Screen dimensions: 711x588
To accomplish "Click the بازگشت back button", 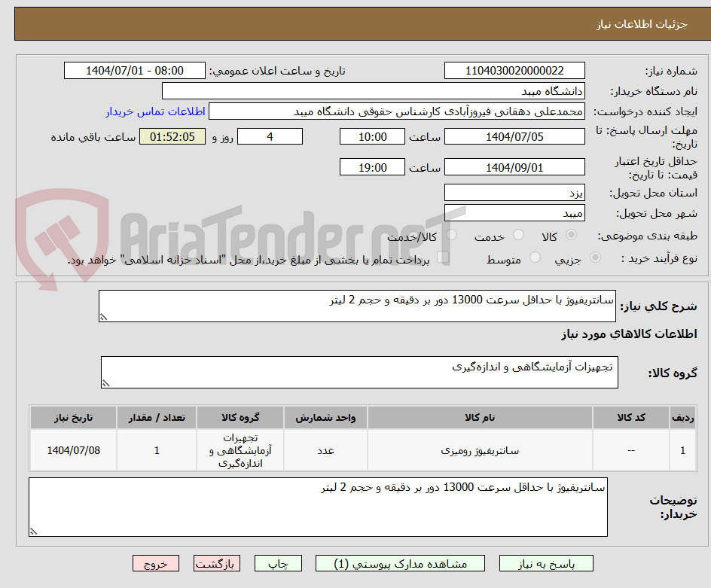I will 217,562.
